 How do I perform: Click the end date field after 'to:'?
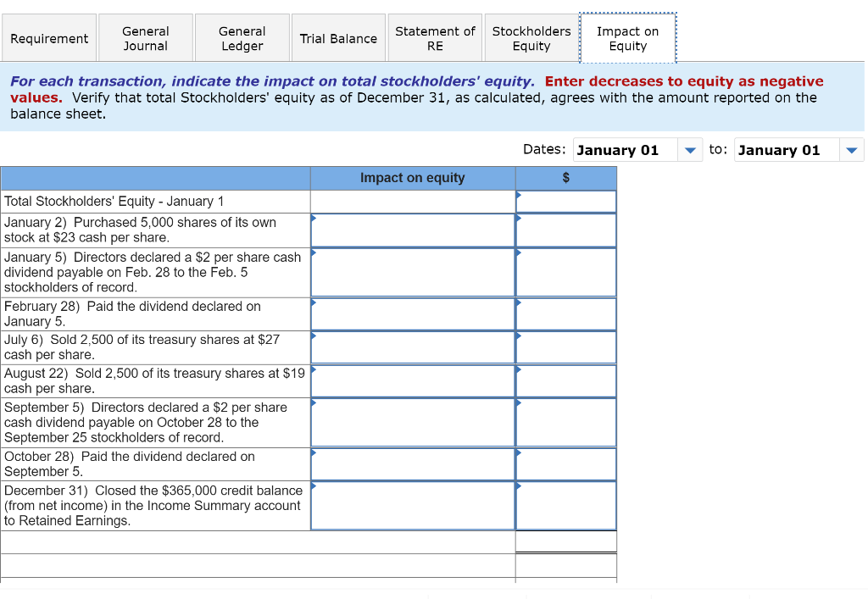787,150
